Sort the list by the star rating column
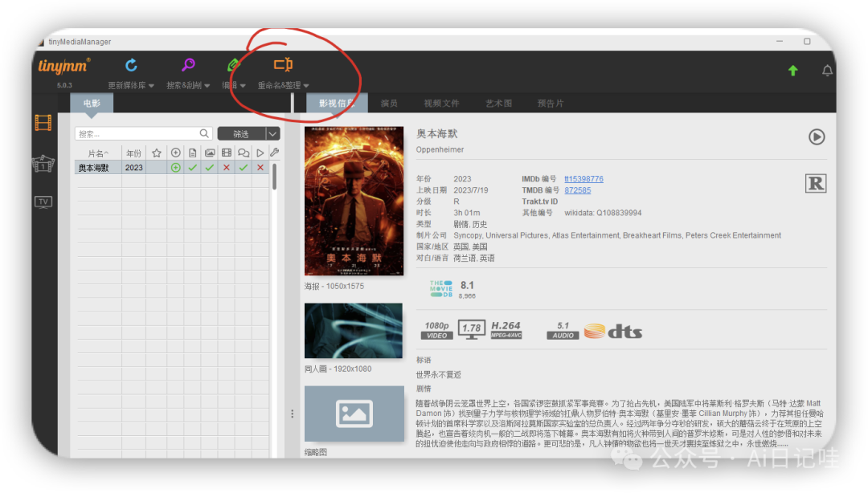The height and width of the screenshot is (493, 868). [x=157, y=153]
